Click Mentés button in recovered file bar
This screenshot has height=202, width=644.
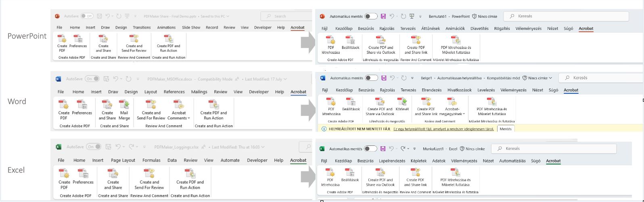506,129
